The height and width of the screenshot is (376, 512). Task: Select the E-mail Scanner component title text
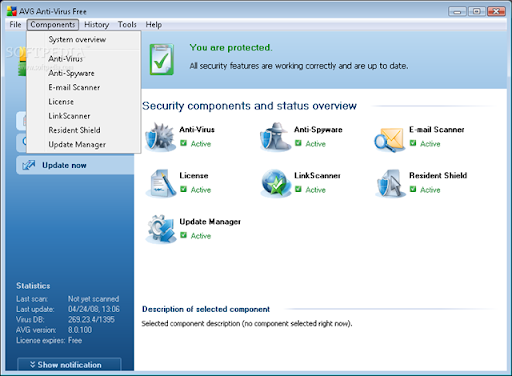coord(437,129)
